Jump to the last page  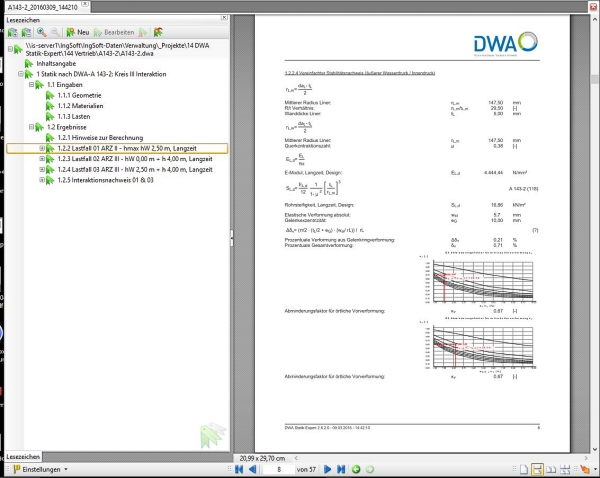(x=341, y=469)
